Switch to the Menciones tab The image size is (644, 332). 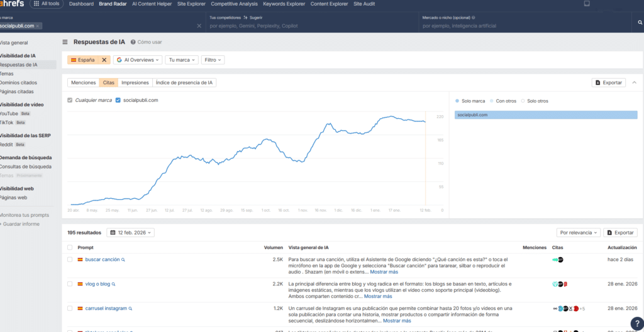point(84,82)
